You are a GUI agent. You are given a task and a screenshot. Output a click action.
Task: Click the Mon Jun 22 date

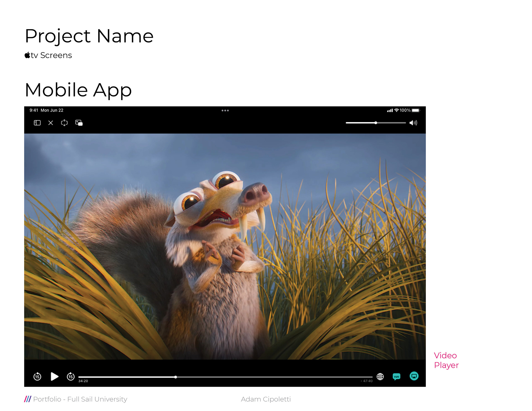coord(52,110)
